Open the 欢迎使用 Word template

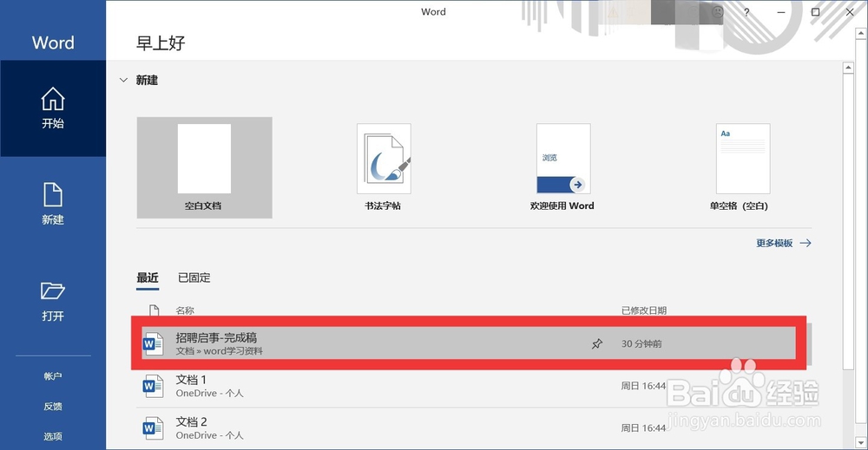[562, 167]
